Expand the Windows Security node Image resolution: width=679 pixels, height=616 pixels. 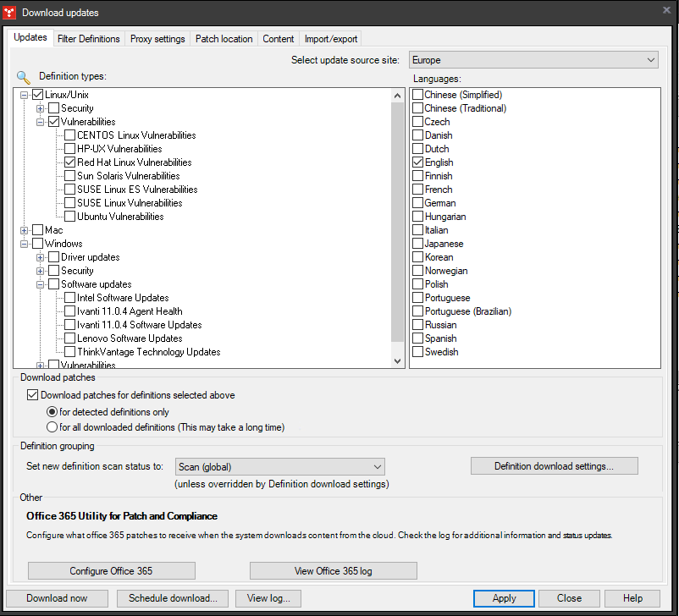pos(40,270)
